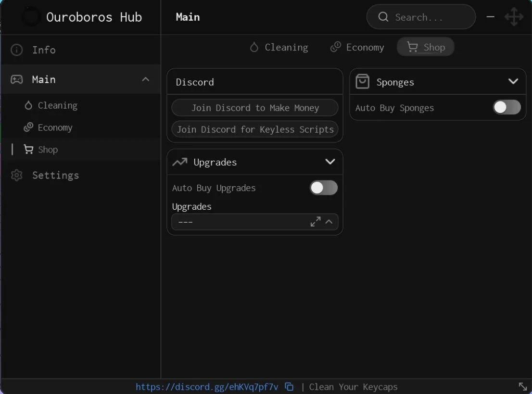The height and width of the screenshot is (394, 532).
Task: Open Info in the sidebar
Action: [80, 50]
